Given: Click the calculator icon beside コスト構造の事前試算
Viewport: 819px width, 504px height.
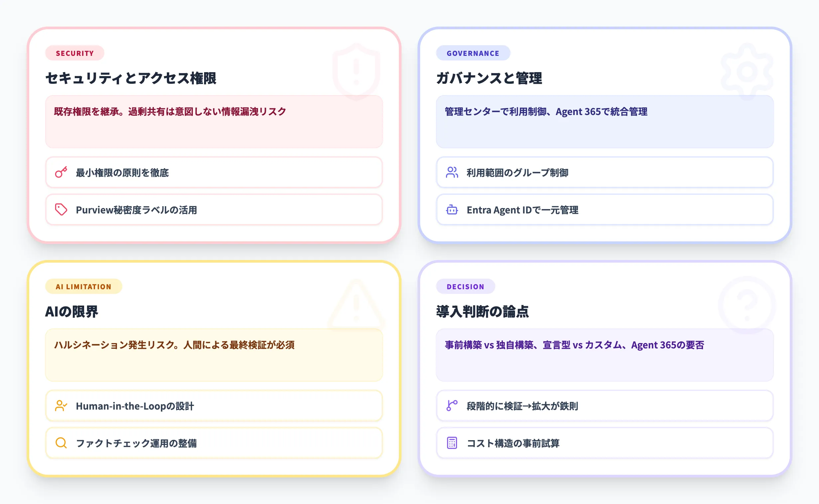Looking at the screenshot, I should 452,443.
